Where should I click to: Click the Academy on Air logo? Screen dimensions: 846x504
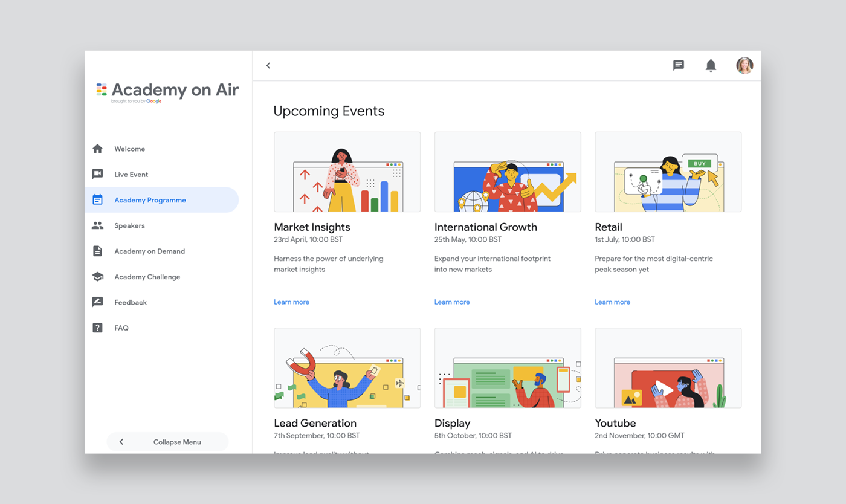[168, 92]
